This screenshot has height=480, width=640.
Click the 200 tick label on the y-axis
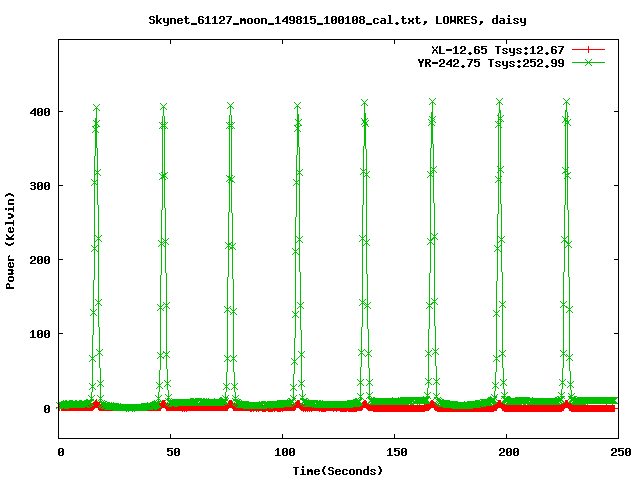40,260
